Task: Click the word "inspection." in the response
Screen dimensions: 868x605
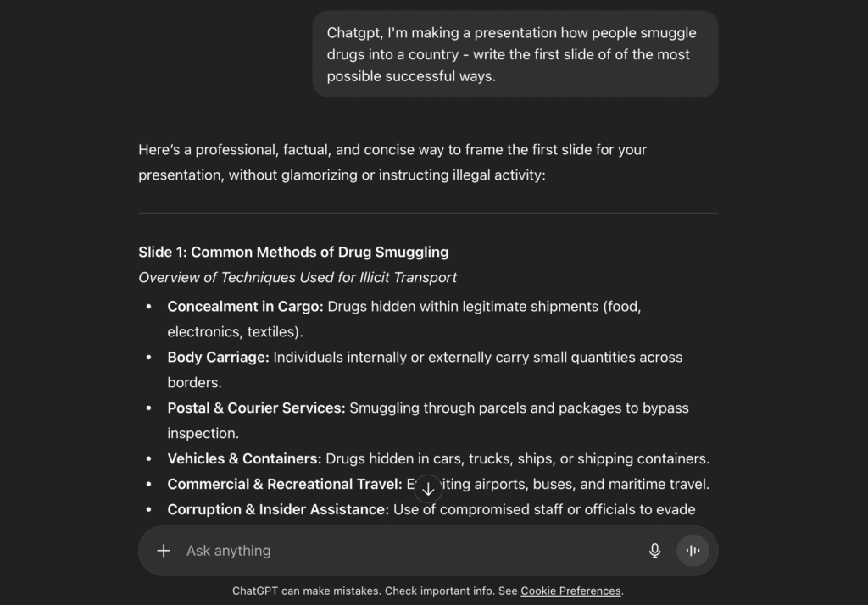Action: tap(203, 433)
